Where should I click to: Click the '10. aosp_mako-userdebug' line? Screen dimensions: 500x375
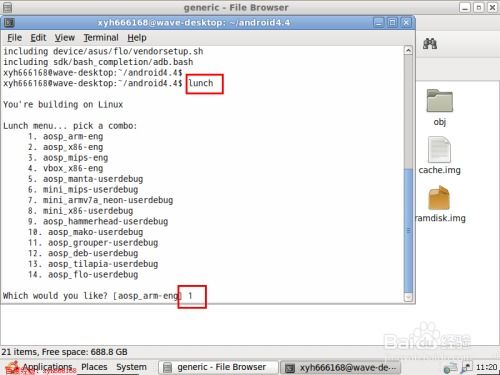click(x=86, y=232)
